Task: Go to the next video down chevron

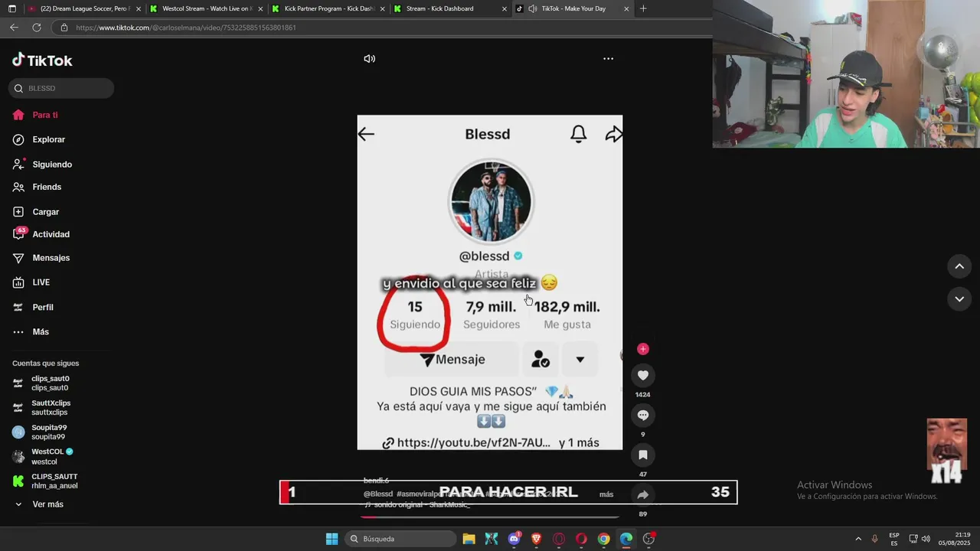Action: [x=959, y=298]
